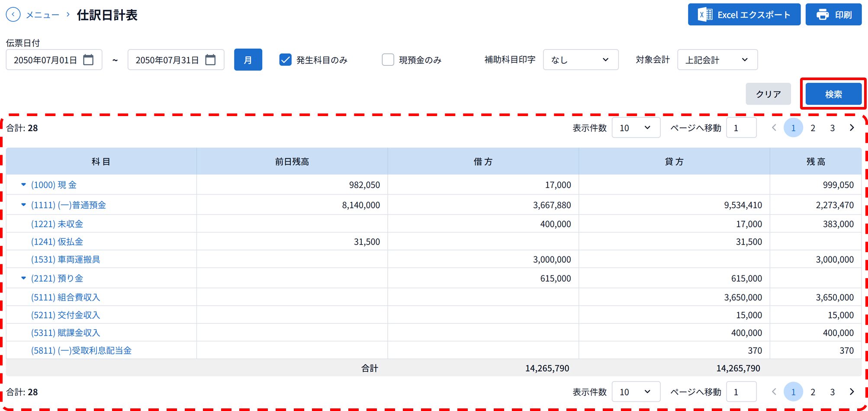This screenshot has height=411, width=868.
Task: Open calendar picker for end date 2050年07月31日
Action: pos(210,60)
